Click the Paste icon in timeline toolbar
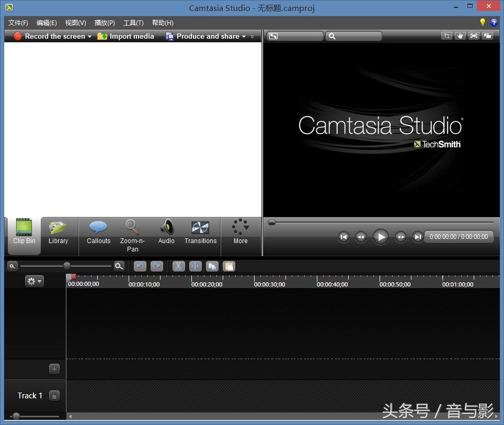 click(x=228, y=266)
